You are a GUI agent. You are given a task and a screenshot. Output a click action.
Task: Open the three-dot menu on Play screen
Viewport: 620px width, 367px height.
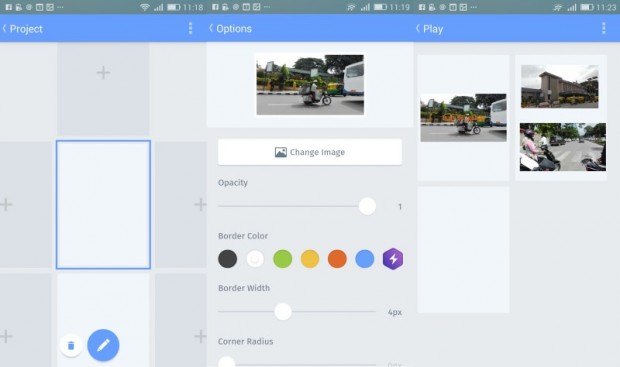pos(603,28)
